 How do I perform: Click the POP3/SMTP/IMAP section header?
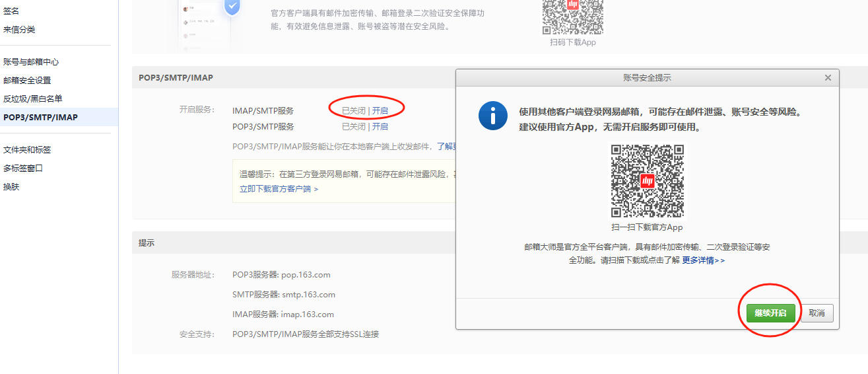point(176,78)
